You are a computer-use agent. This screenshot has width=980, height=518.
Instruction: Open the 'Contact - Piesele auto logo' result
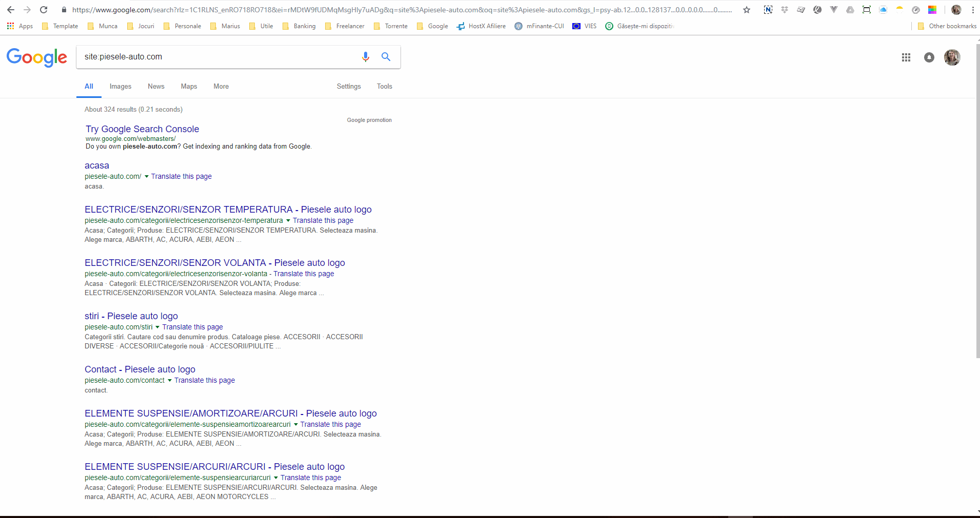[x=140, y=369]
